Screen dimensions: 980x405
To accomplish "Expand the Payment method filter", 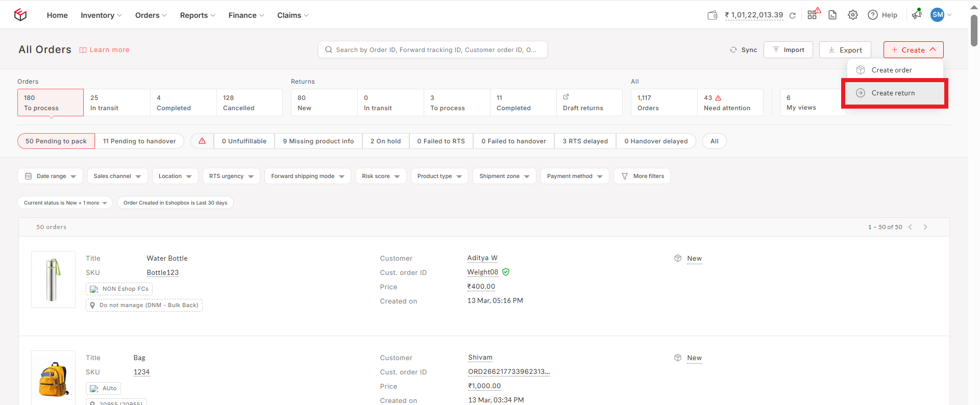I will [x=574, y=176].
